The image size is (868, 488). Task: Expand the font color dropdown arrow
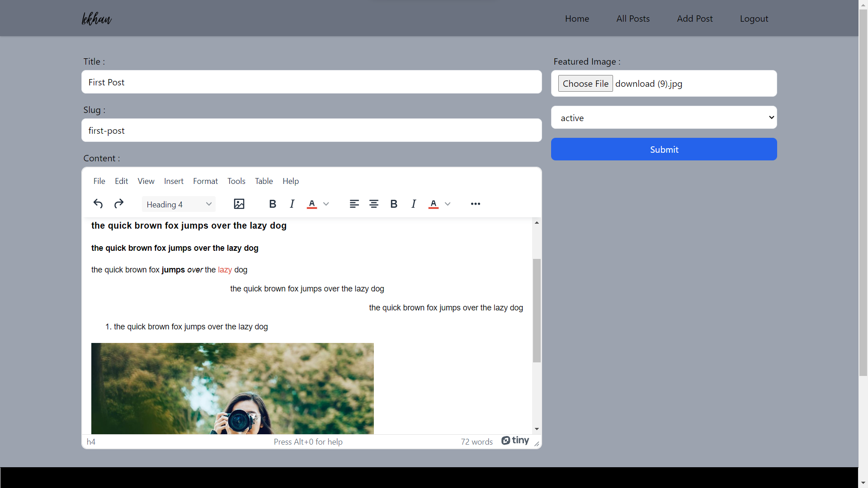pos(326,204)
